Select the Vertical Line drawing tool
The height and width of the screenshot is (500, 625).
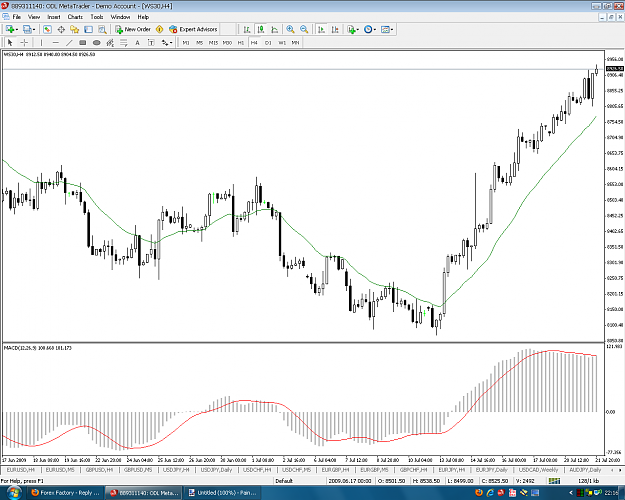click(41, 42)
